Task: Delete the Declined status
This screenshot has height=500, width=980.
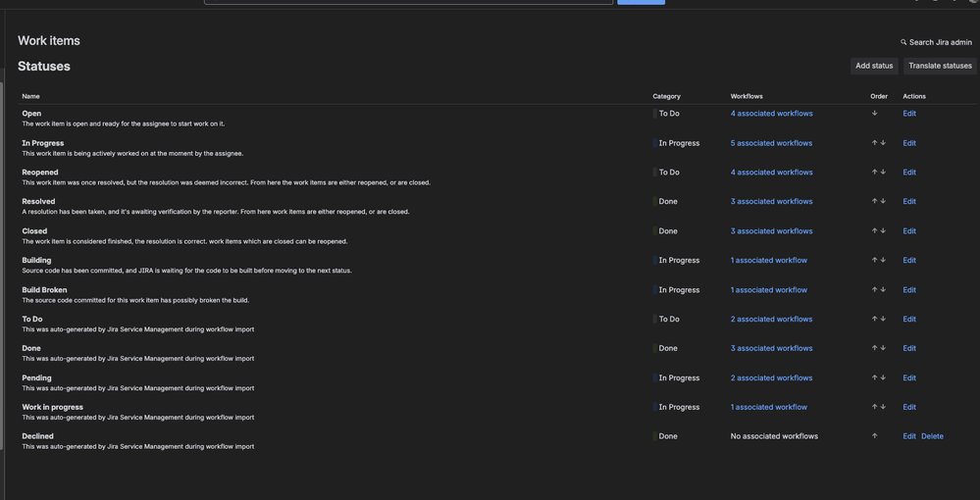Action: pos(932,436)
